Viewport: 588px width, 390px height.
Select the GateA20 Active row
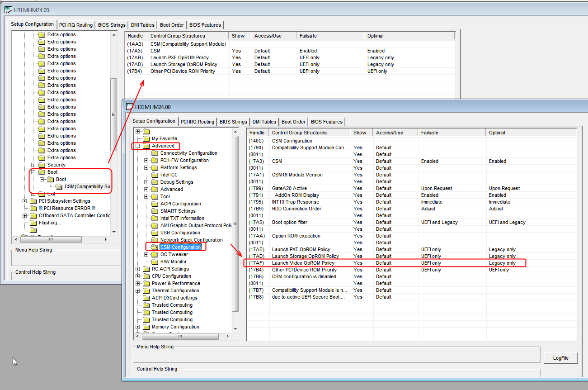(x=411, y=188)
